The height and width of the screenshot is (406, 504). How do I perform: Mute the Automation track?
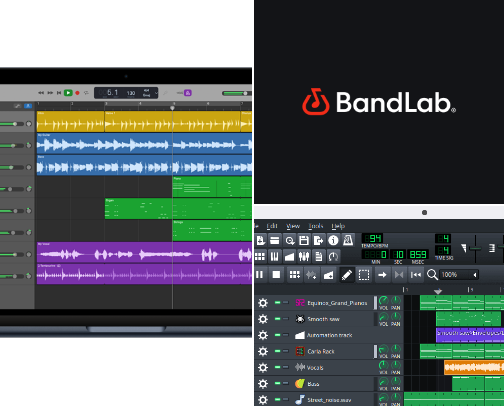pyautogui.click(x=277, y=335)
